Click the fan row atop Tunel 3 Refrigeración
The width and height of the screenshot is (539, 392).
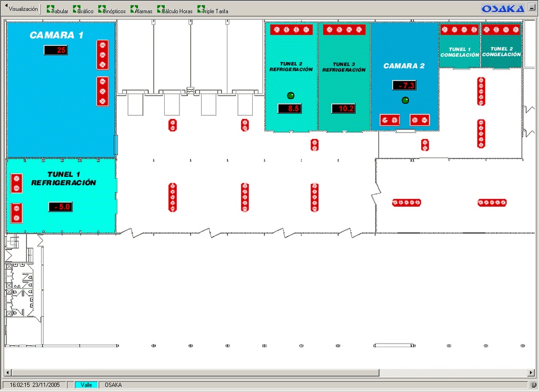(344, 30)
